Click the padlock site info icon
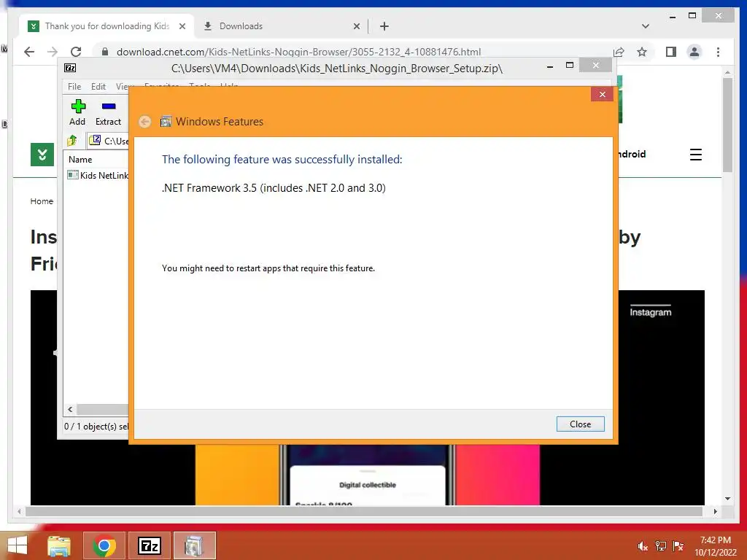The image size is (747, 560). pyautogui.click(x=105, y=52)
